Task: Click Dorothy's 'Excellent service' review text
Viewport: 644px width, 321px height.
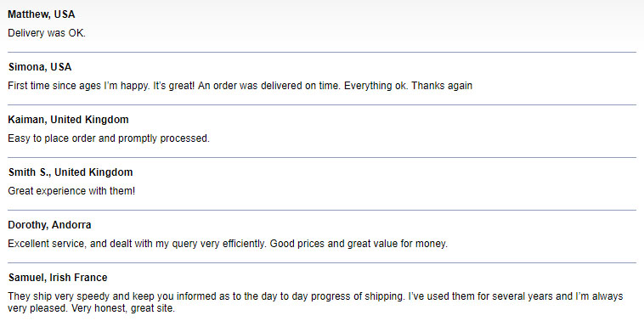Action: click(228, 244)
